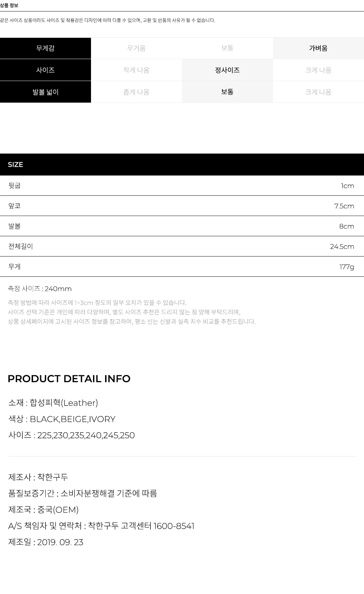Choose 크게 나옴 in 발볼 넓이 row
The image size is (364, 594).
pos(318,92)
